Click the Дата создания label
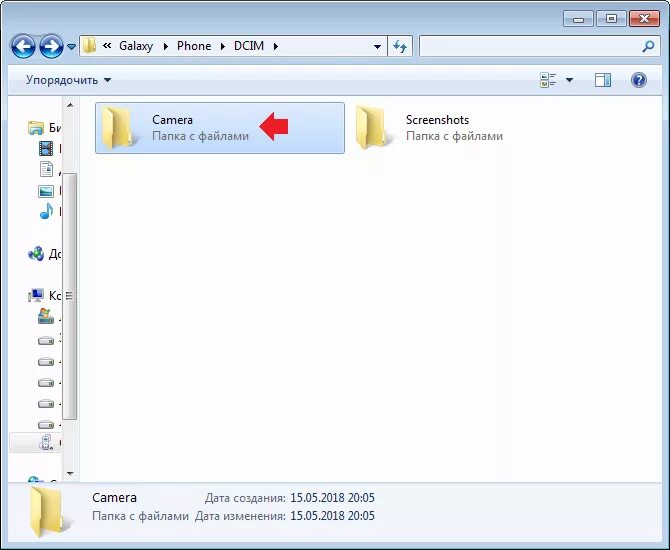The image size is (670, 550). point(245,498)
